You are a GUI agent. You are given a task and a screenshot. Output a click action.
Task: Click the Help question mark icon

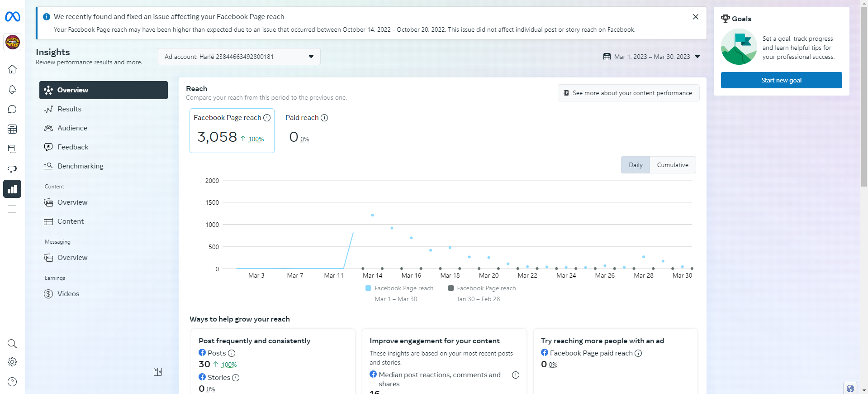(12, 382)
